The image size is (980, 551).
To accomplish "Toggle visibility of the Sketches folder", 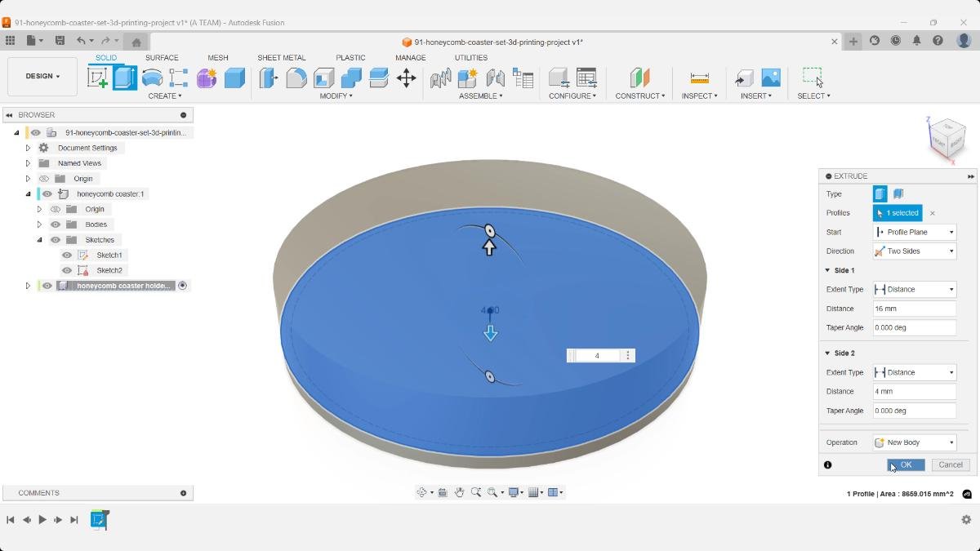I will [56, 240].
